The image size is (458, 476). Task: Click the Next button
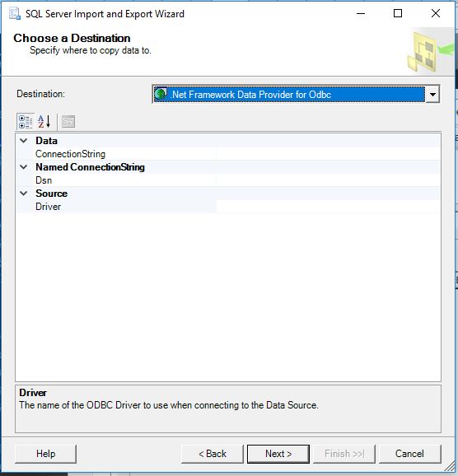click(x=278, y=454)
